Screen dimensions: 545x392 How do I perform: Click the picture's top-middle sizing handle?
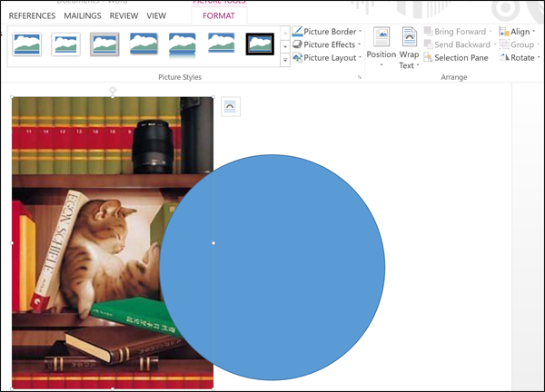pyautogui.click(x=113, y=97)
